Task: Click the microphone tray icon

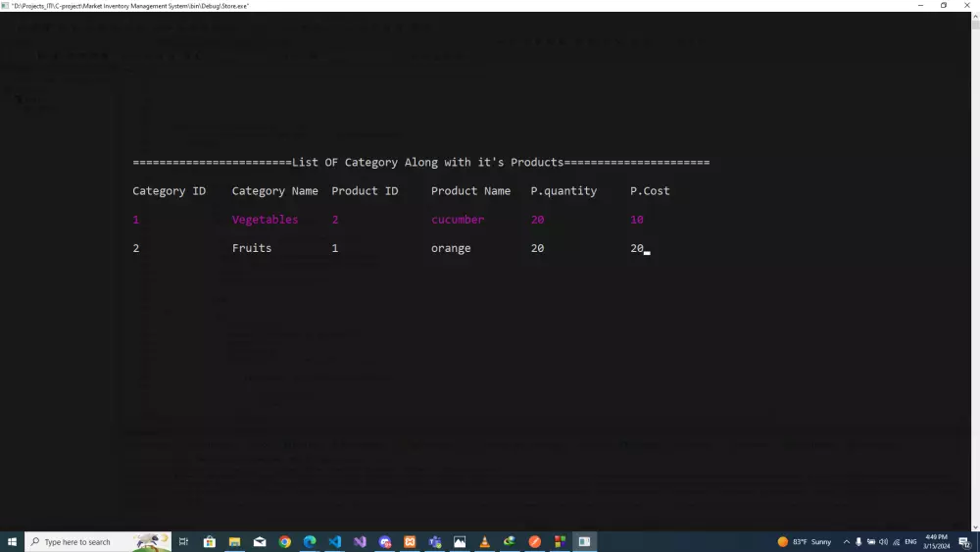Action: tap(858, 541)
